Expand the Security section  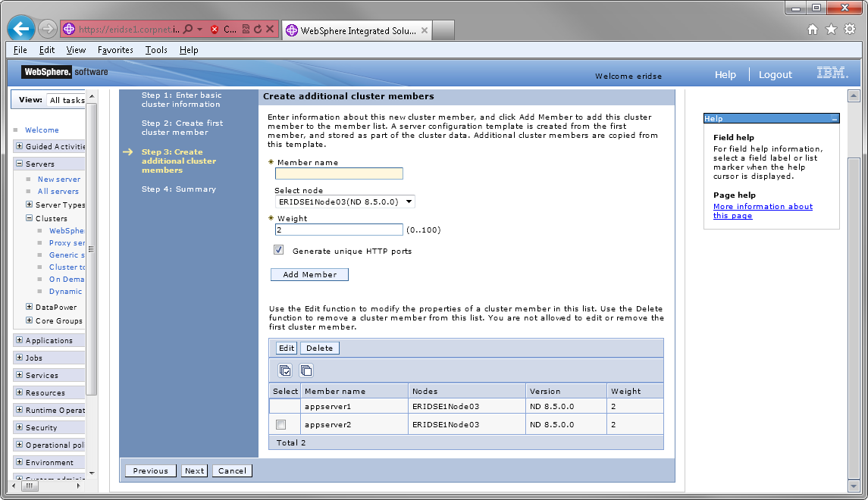pos(20,427)
